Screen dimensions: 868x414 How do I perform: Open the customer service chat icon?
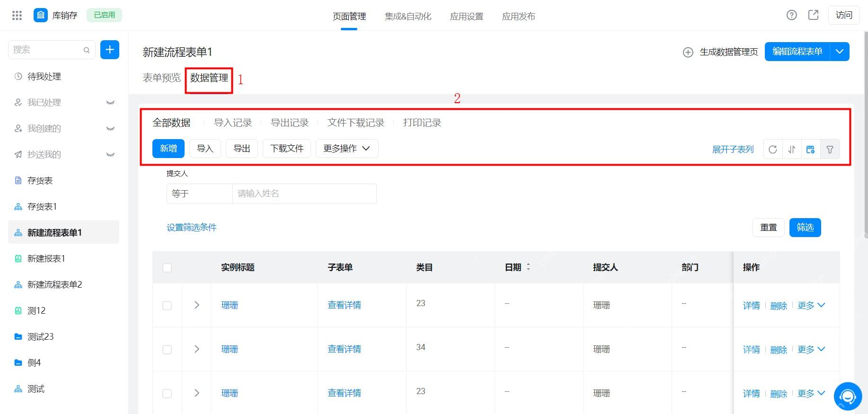coord(848,396)
